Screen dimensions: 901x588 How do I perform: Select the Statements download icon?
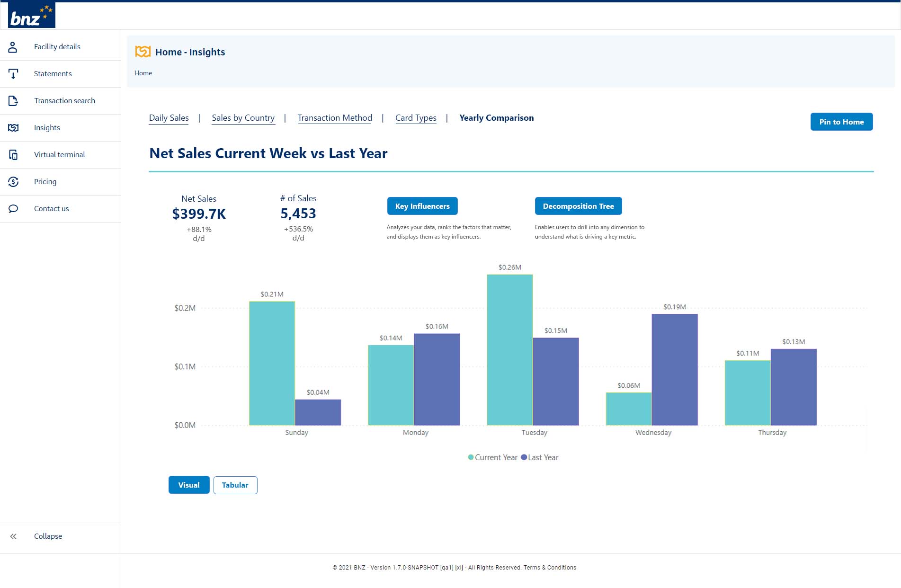13,73
